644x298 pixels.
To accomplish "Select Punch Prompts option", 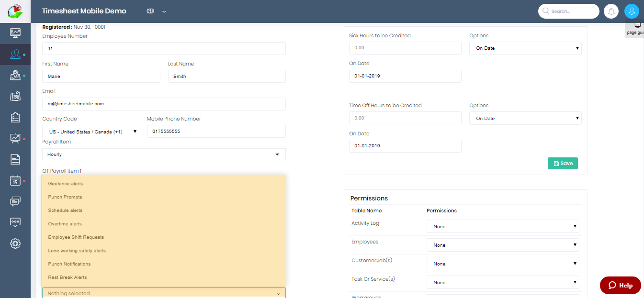I will coord(164,197).
